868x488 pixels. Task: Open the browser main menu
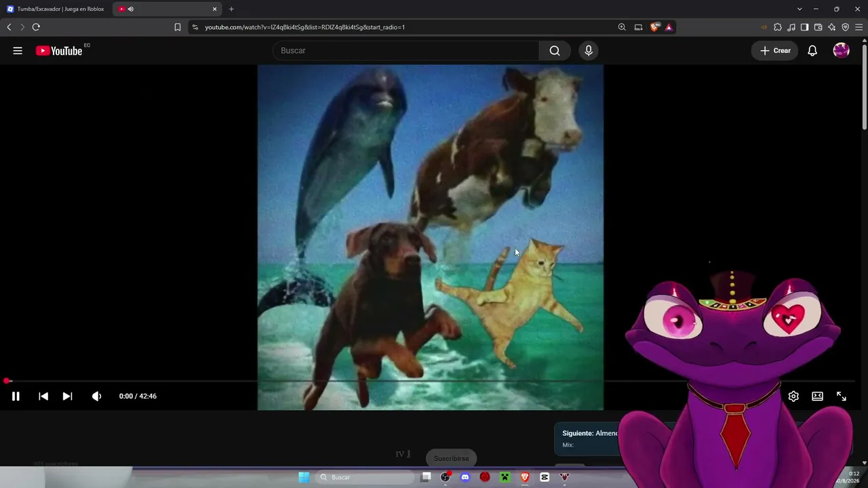pyautogui.click(x=859, y=27)
